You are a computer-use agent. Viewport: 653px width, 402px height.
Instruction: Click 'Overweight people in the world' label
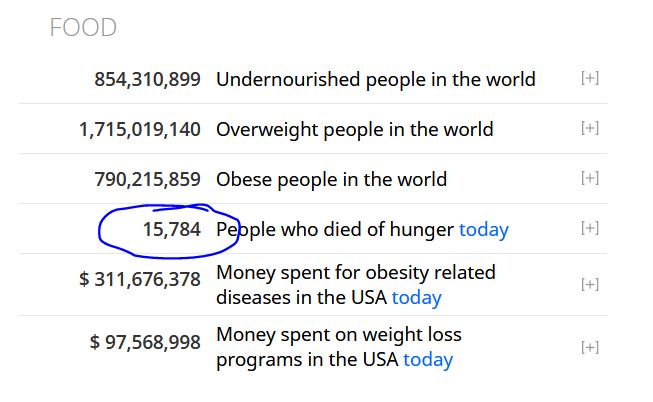click(355, 129)
